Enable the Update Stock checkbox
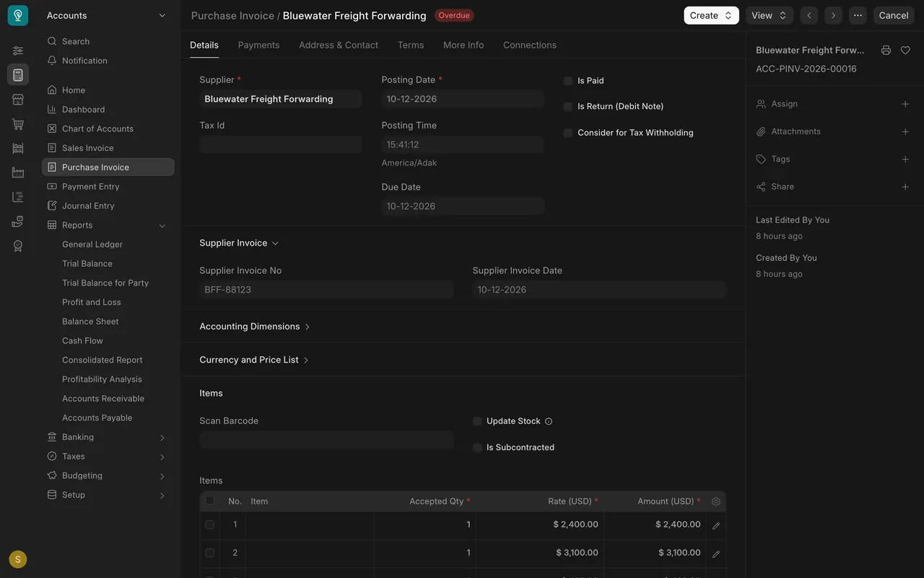Image resolution: width=924 pixels, height=578 pixels. point(477,421)
